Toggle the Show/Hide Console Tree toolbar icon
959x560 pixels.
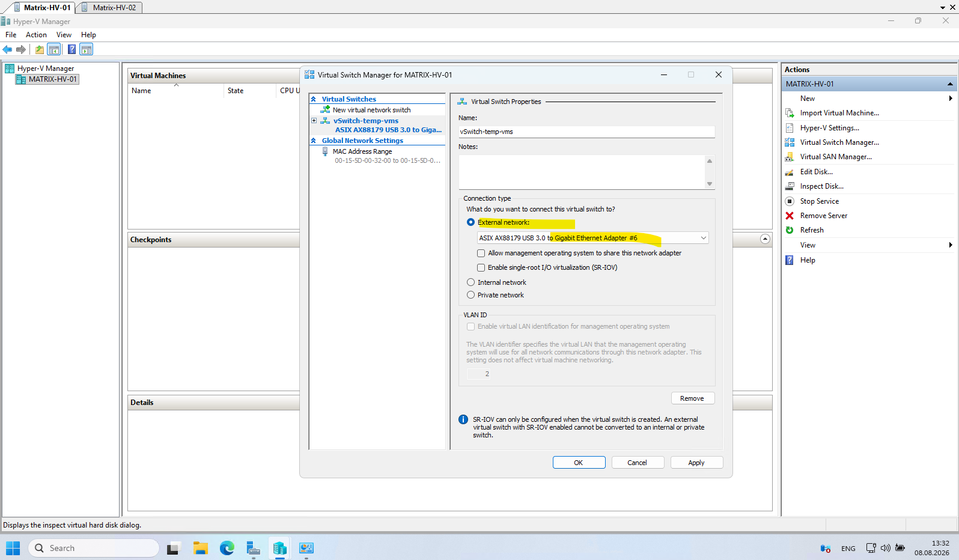[x=54, y=49]
